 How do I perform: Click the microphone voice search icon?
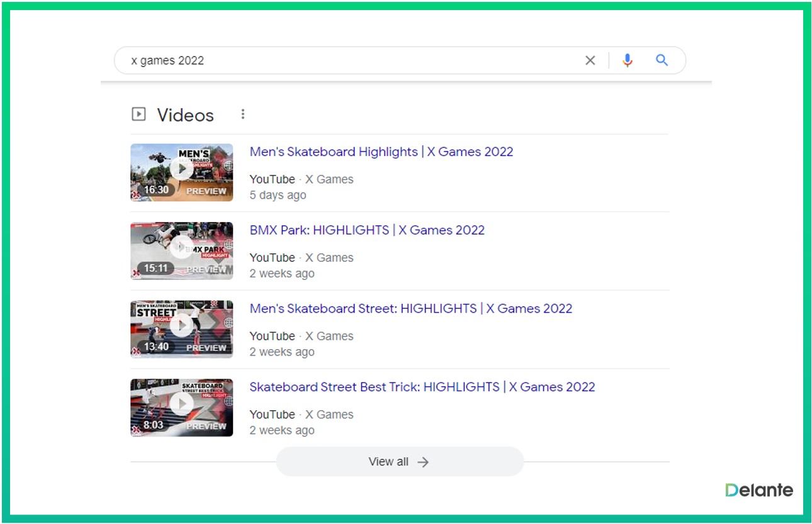[627, 60]
